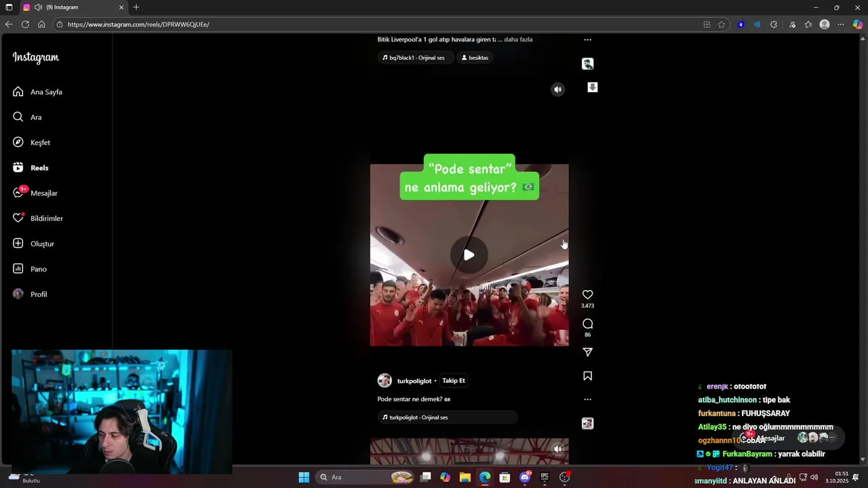868x488 pixels.
Task: Click Takip Et follow button
Action: (454, 381)
